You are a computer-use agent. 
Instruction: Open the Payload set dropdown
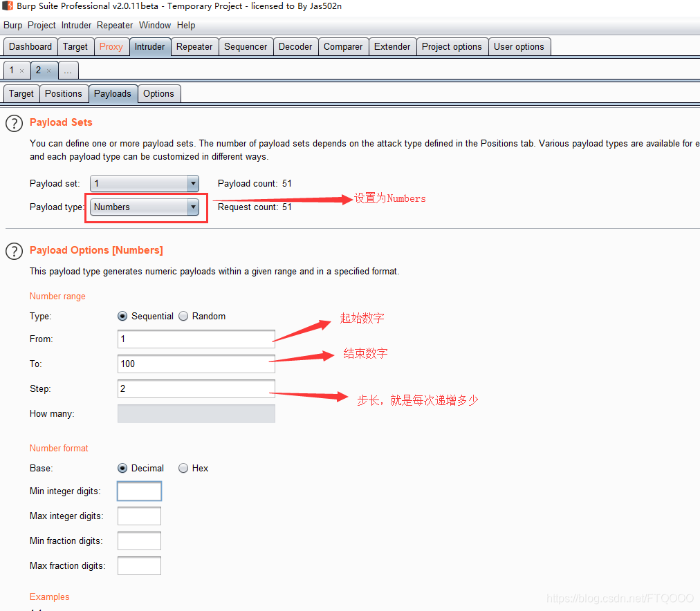point(144,183)
